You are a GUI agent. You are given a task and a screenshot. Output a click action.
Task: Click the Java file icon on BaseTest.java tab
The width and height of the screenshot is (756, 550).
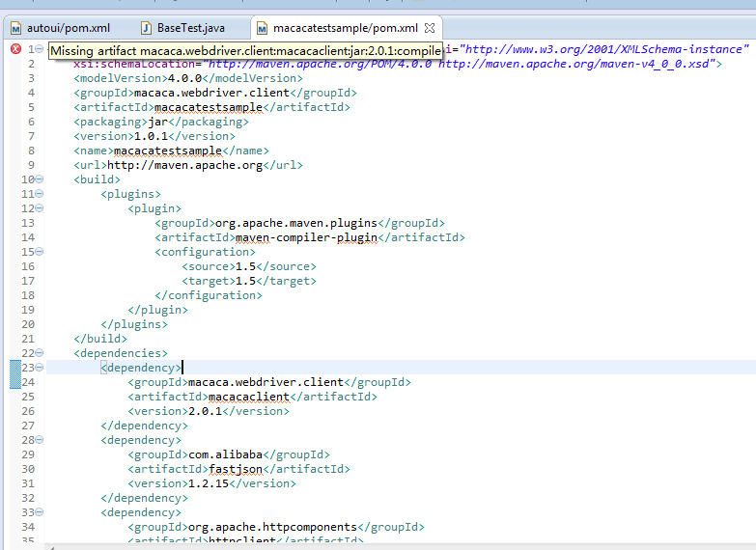[146, 28]
